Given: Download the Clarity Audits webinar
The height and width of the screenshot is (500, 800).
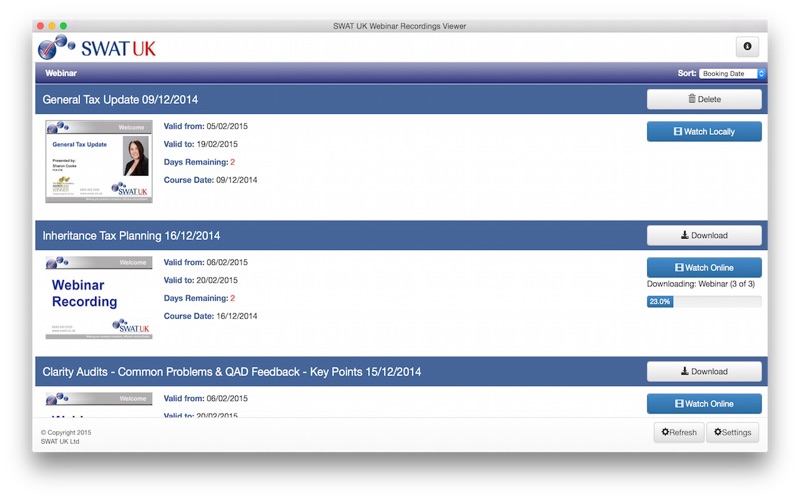Looking at the screenshot, I should point(704,372).
